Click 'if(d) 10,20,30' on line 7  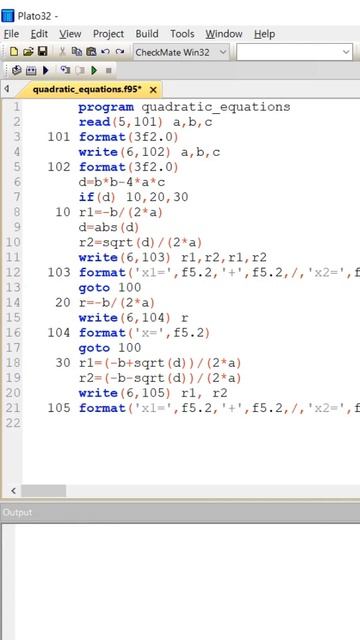133,198
